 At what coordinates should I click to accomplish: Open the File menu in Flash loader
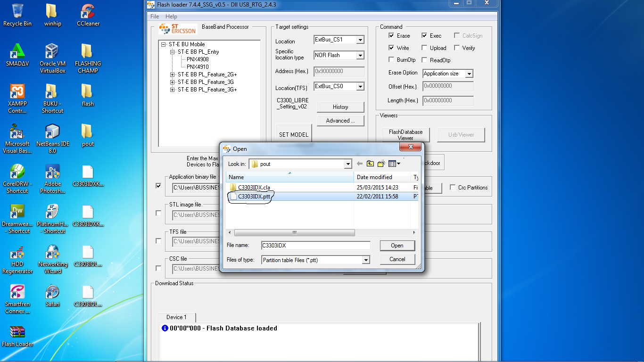click(155, 16)
